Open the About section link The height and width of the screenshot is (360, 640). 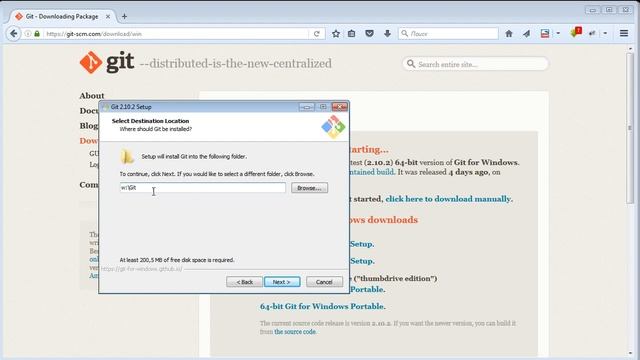(92, 96)
